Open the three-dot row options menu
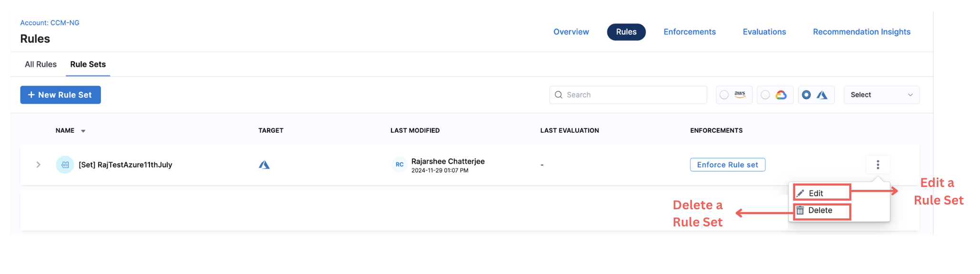 (878, 165)
